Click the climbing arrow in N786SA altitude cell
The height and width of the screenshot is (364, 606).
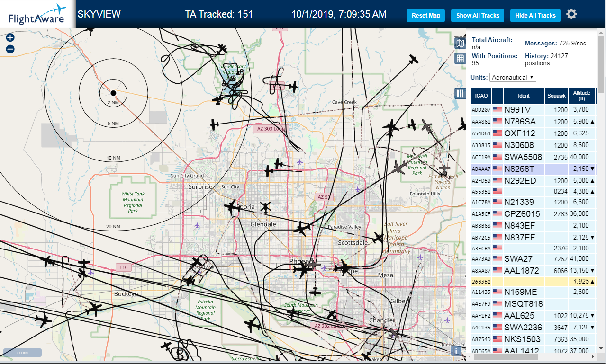[592, 121]
